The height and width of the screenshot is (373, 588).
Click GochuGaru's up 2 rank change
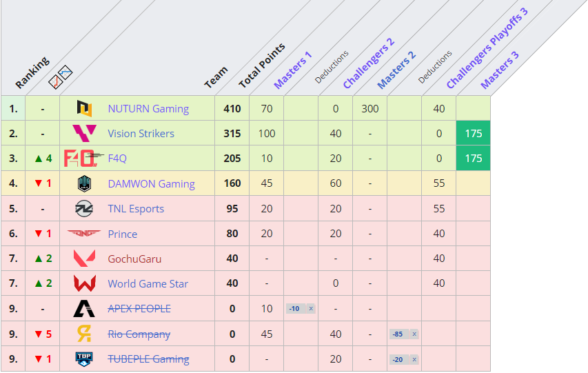point(43,259)
